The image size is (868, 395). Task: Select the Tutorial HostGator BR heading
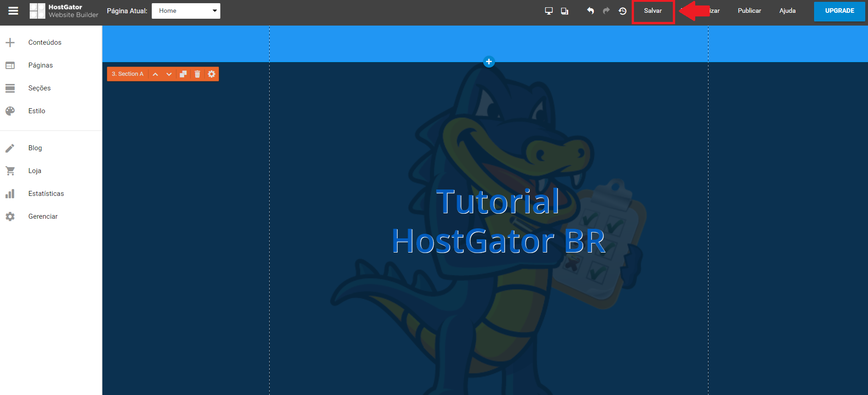pos(498,221)
